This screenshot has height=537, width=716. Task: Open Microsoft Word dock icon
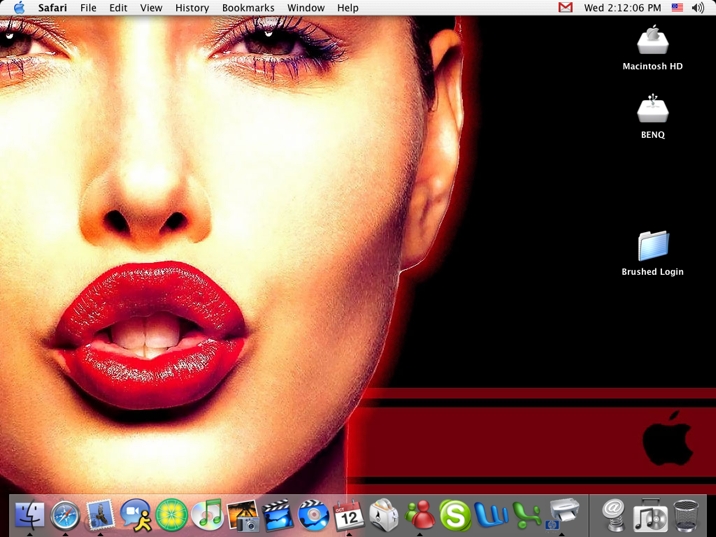click(491, 515)
